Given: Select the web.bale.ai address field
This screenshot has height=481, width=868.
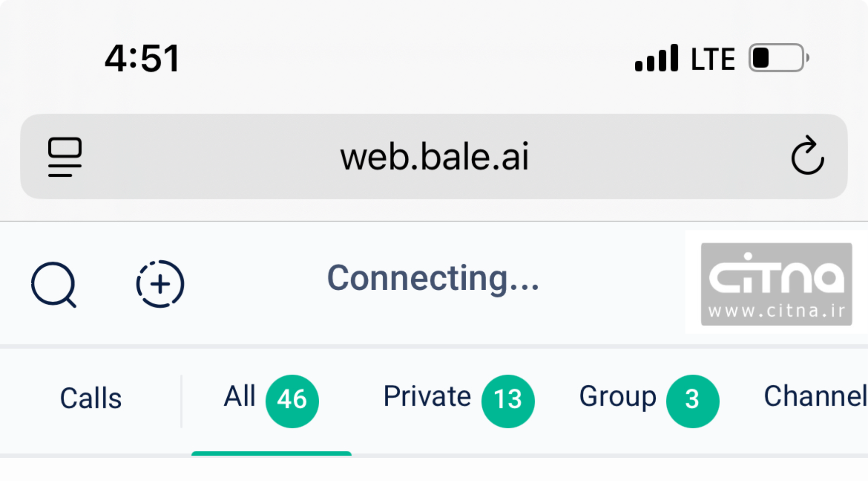Looking at the screenshot, I should tap(434, 157).
